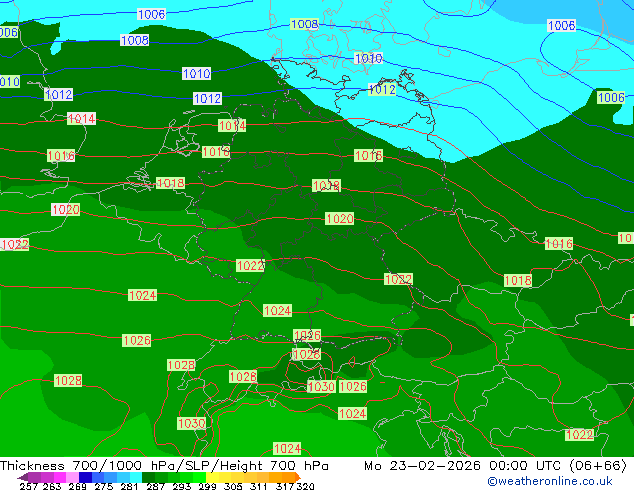Click the "Thickness" word in the map title
Screen dimensions: 634x490
32,466
